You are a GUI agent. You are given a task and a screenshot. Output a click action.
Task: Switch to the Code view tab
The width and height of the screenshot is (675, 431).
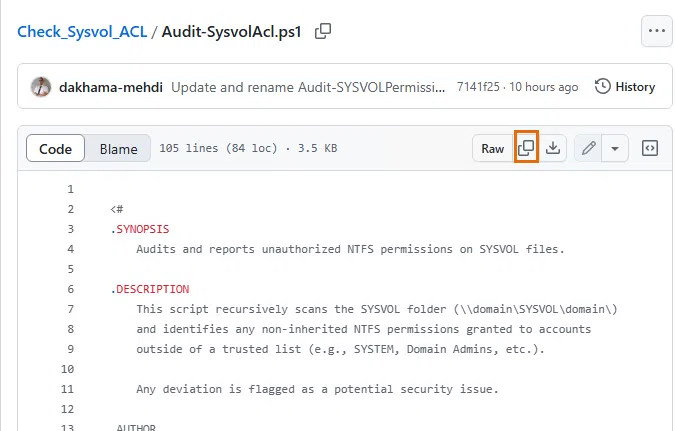[55, 149]
